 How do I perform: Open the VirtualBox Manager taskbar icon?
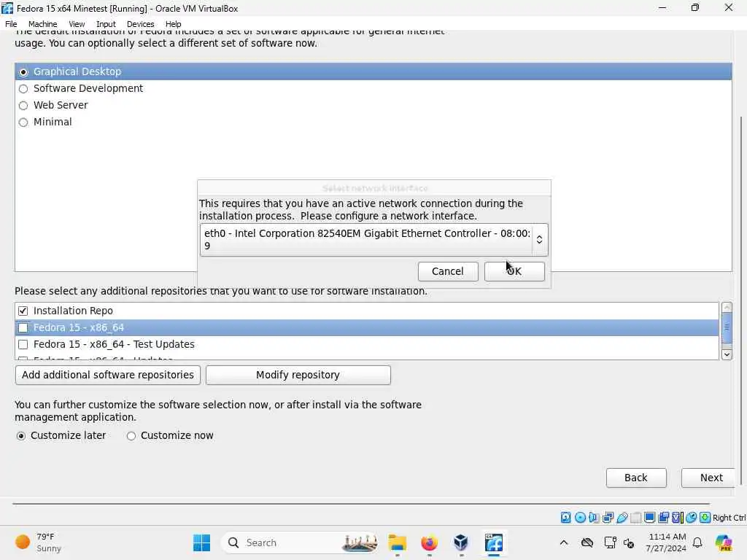[x=461, y=542]
